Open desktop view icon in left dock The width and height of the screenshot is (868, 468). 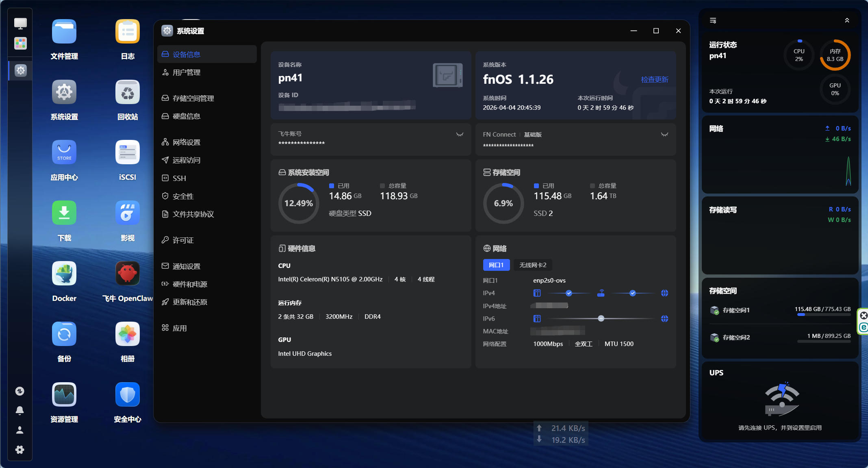pos(20,24)
